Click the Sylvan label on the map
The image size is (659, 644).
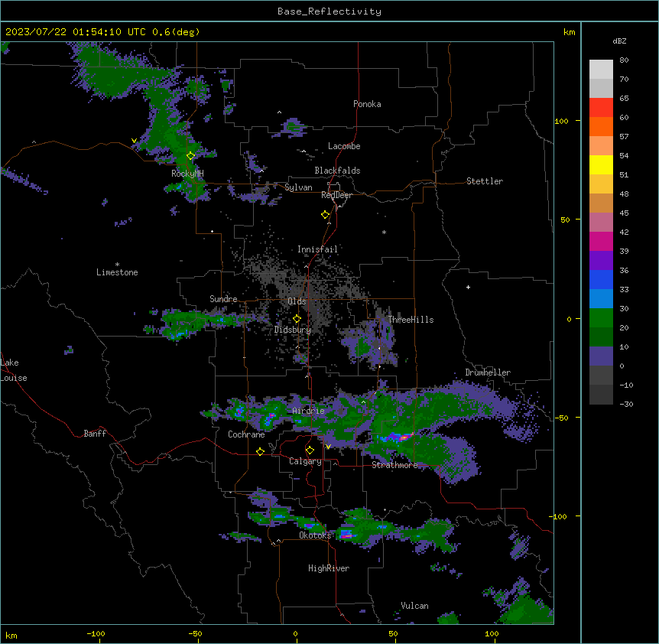click(298, 187)
